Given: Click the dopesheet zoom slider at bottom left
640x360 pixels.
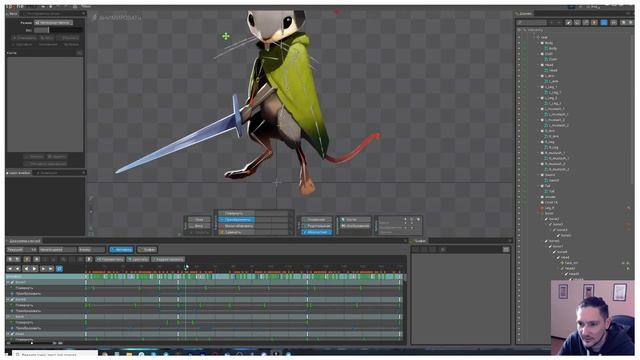Looking at the screenshot, I should 33,343.
